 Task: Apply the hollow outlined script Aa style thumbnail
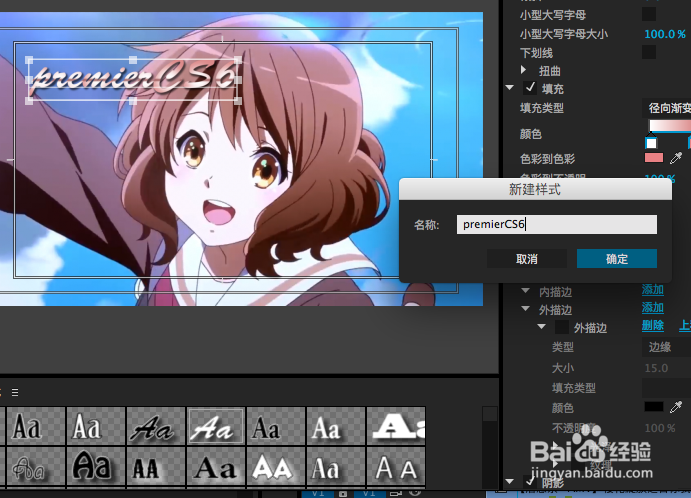click(x=36, y=466)
